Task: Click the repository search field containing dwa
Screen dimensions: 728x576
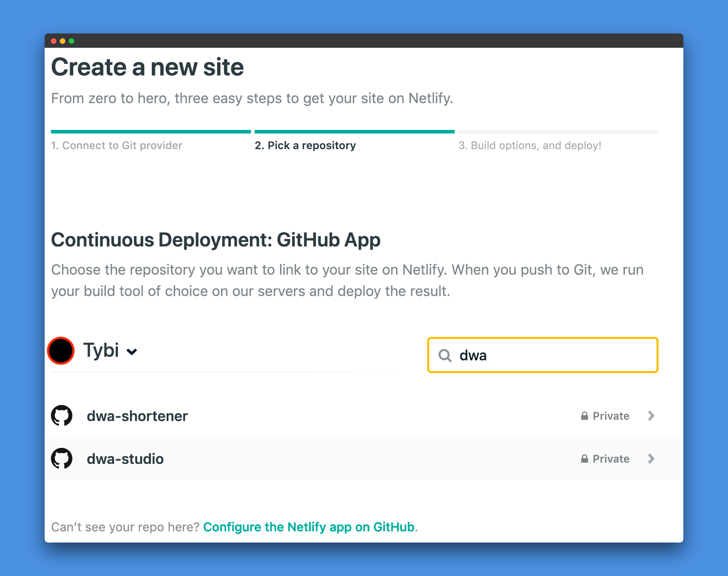Action: click(543, 355)
